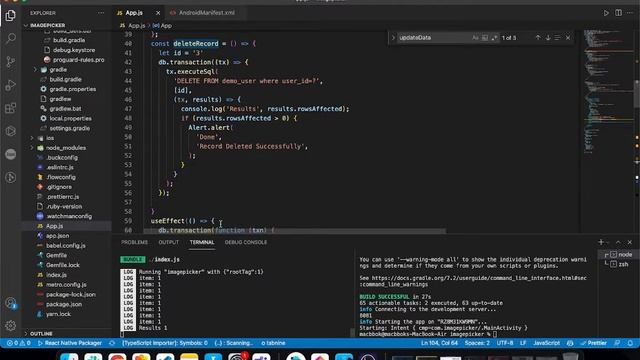Image resolution: width=640 pixels, height=360 pixels.
Task: Click Explorer more actions ellipsis
Action: coord(101,13)
